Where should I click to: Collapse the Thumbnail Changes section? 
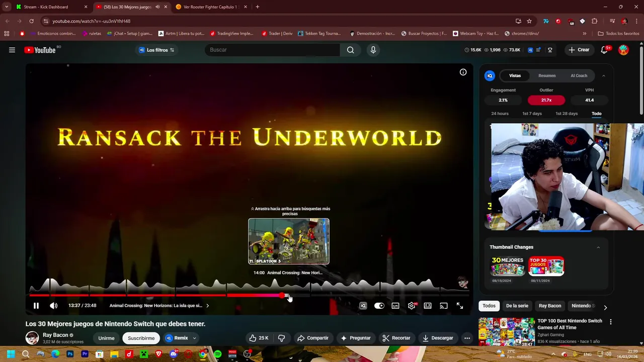point(598,247)
